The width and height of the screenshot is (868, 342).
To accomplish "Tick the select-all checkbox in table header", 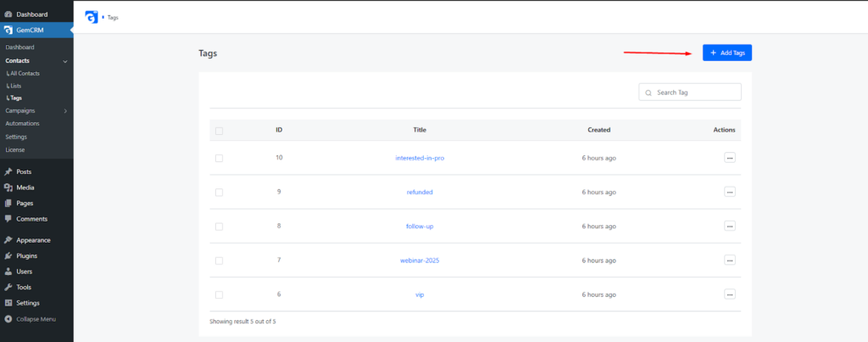I will [220, 131].
